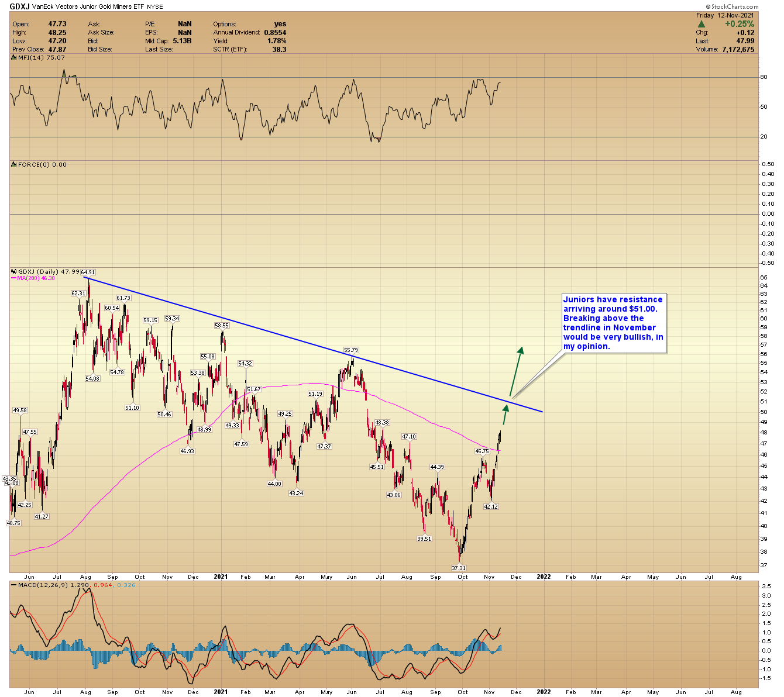Click the 42.12 price label
784x697 pixels.
491,506
